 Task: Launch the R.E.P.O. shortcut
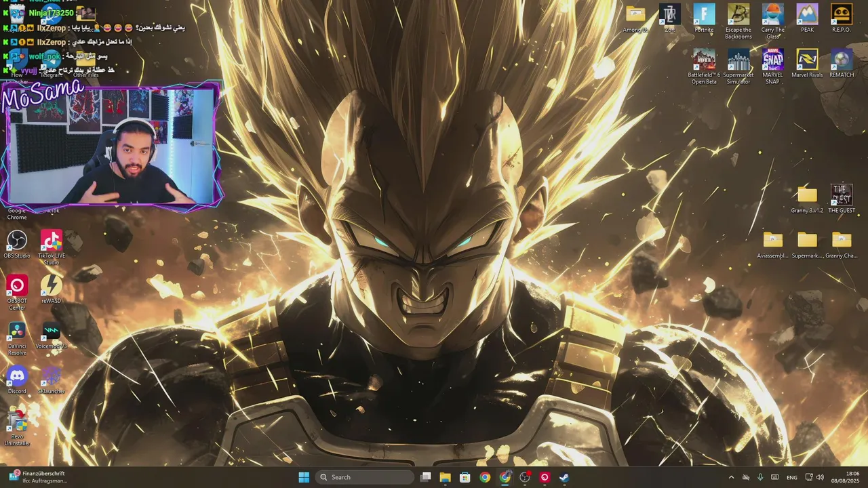(842, 18)
